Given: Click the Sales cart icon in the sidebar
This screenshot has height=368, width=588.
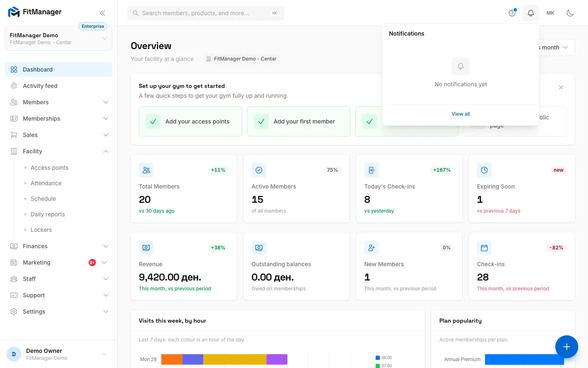Looking at the screenshot, I should (x=14, y=135).
